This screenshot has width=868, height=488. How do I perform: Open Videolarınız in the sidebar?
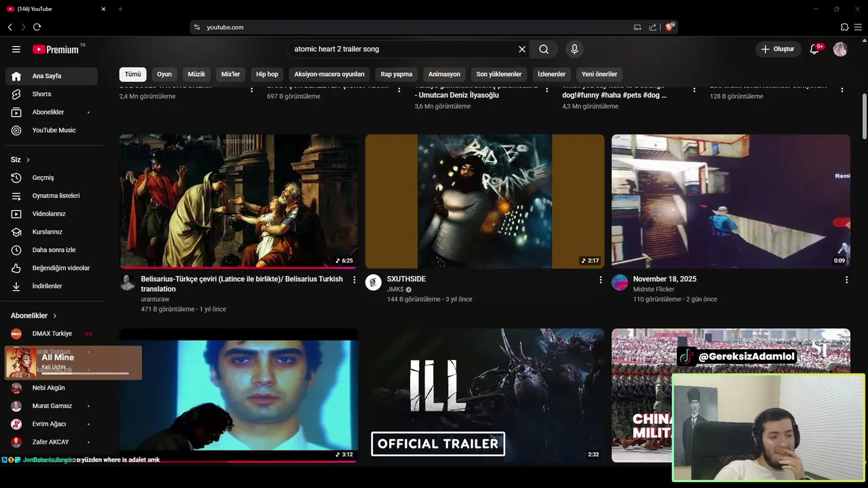click(52, 213)
